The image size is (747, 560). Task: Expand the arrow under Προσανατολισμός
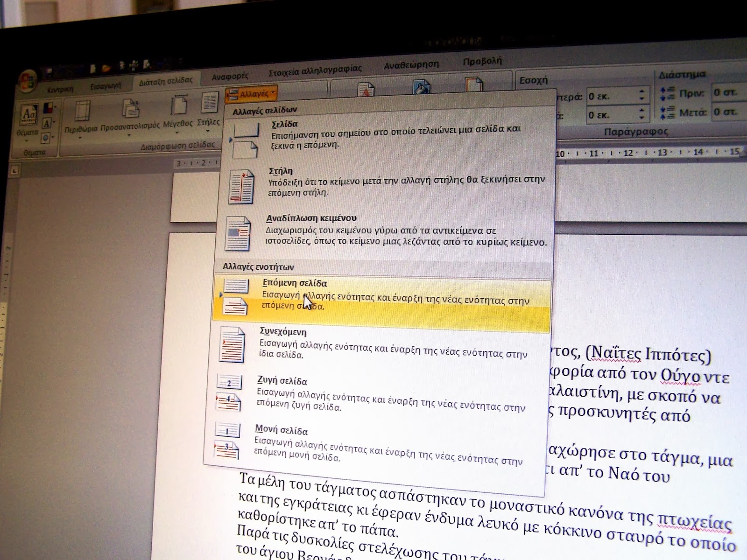[129, 135]
